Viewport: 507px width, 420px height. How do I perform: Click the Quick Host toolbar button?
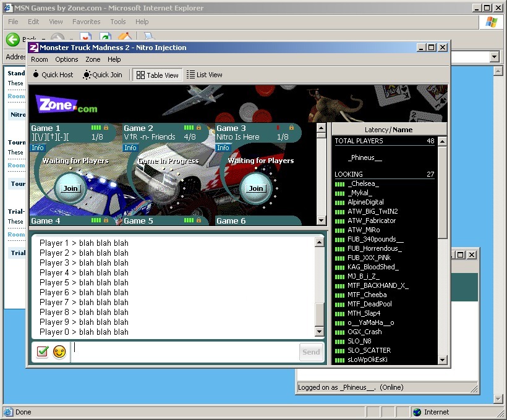click(53, 75)
